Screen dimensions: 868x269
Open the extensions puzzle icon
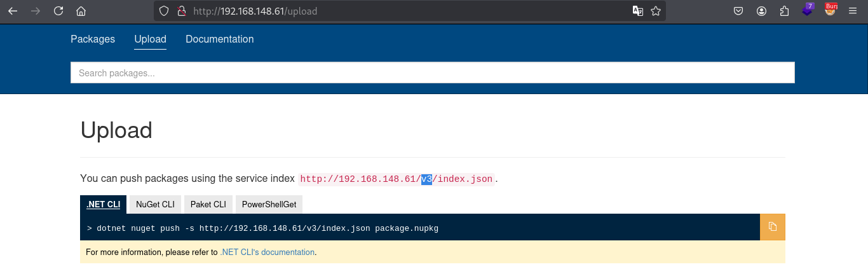784,11
